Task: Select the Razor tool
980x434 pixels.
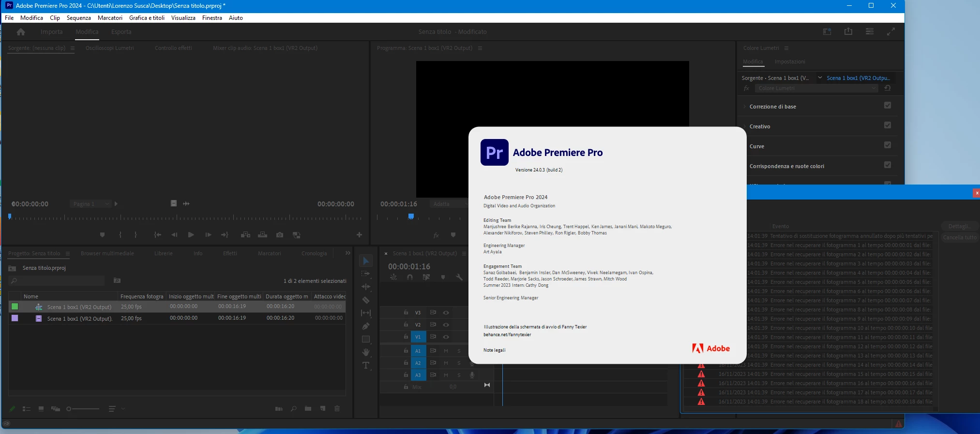Action: click(x=366, y=300)
